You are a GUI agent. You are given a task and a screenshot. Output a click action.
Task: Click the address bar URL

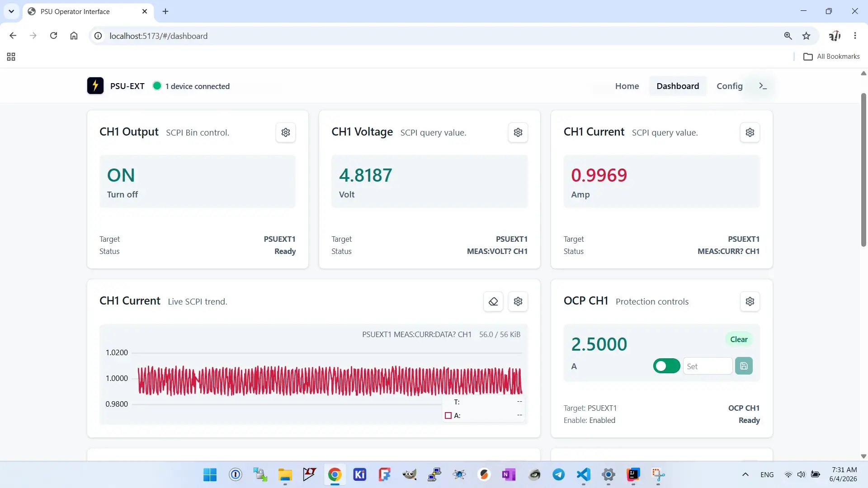click(x=159, y=36)
